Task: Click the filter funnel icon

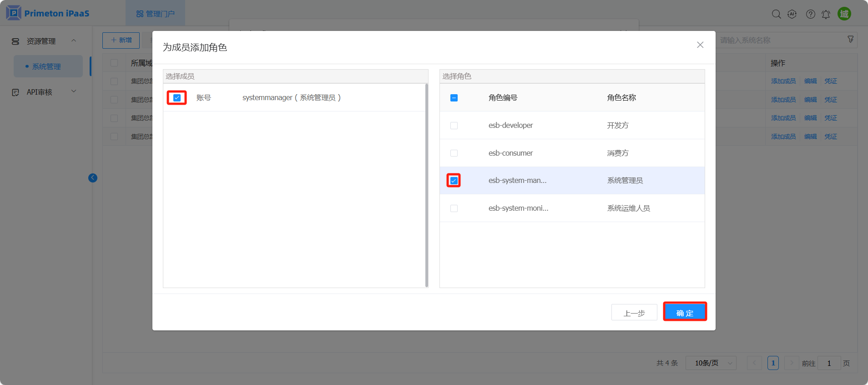Action: (x=850, y=40)
